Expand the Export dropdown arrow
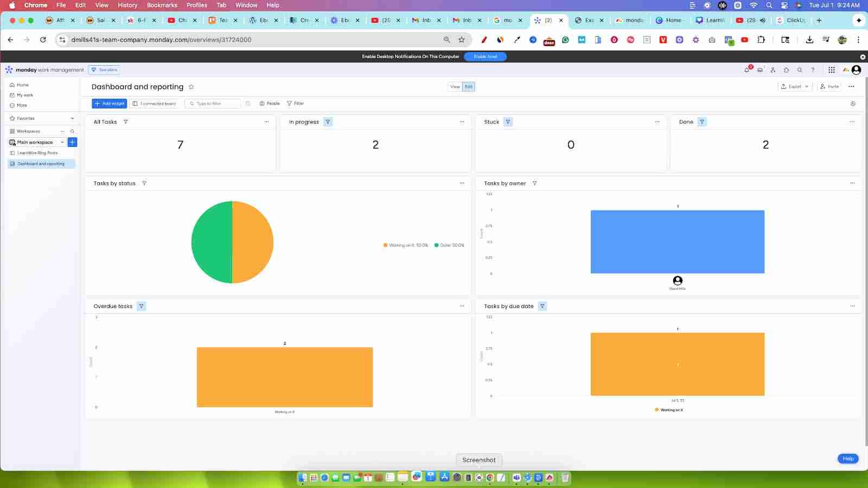Screen dimensions: 868x488 [806, 86]
